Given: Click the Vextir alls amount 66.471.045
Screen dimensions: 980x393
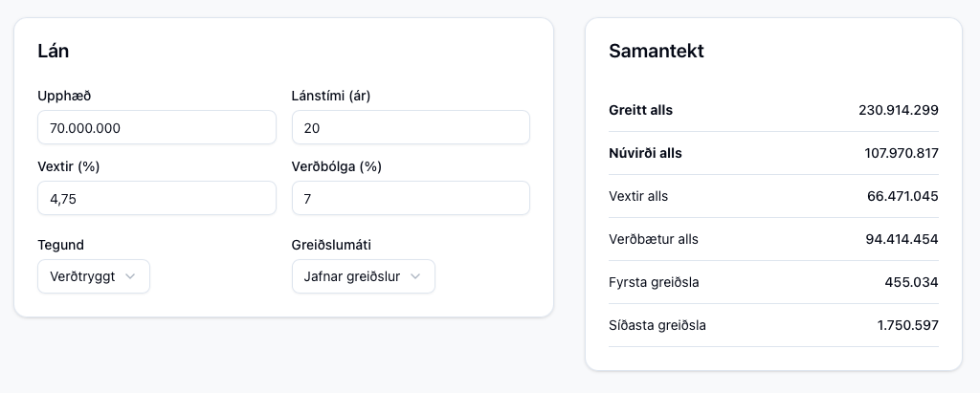Looking at the screenshot, I should pyautogui.click(x=902, y=196).
